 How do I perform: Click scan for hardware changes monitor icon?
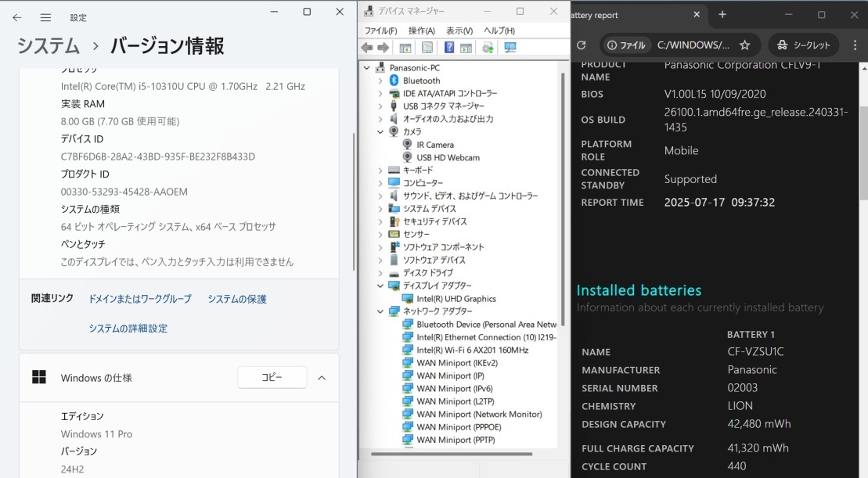[510, 48]
